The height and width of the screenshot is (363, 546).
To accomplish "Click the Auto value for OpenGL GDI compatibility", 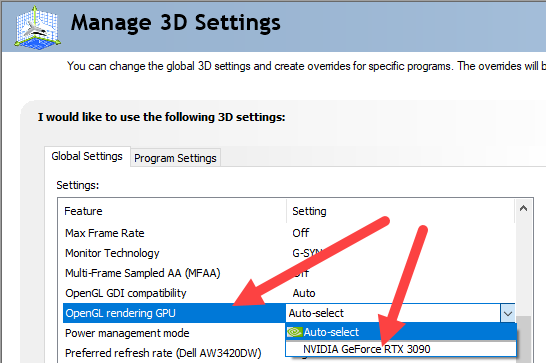I will click(x=304, y=293).
